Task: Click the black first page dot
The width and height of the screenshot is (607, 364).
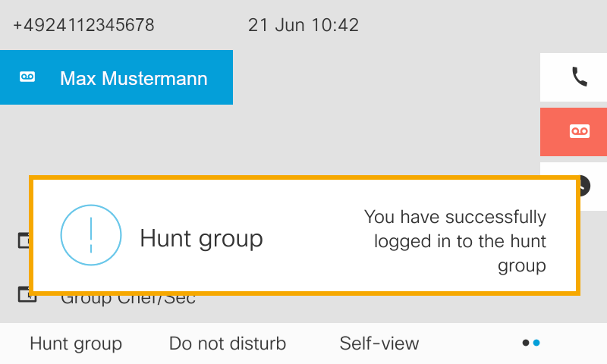Action: (x=526, y=344)
